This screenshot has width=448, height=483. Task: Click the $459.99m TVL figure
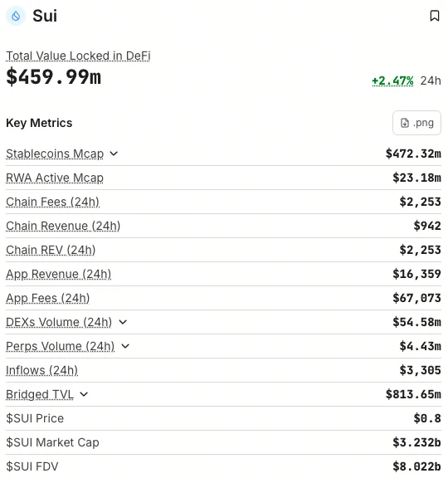[54, 76]
